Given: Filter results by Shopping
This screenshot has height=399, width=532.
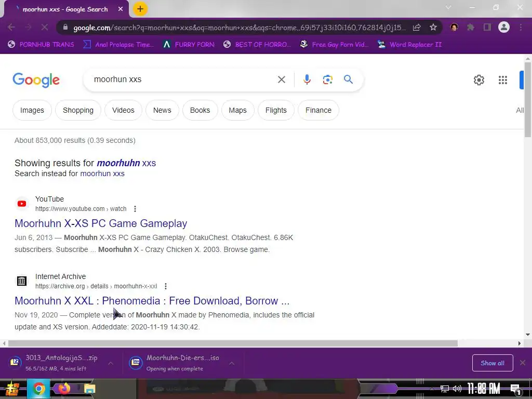Looking at the screenshot, I should pyautogui.click(x=78, y=110).
